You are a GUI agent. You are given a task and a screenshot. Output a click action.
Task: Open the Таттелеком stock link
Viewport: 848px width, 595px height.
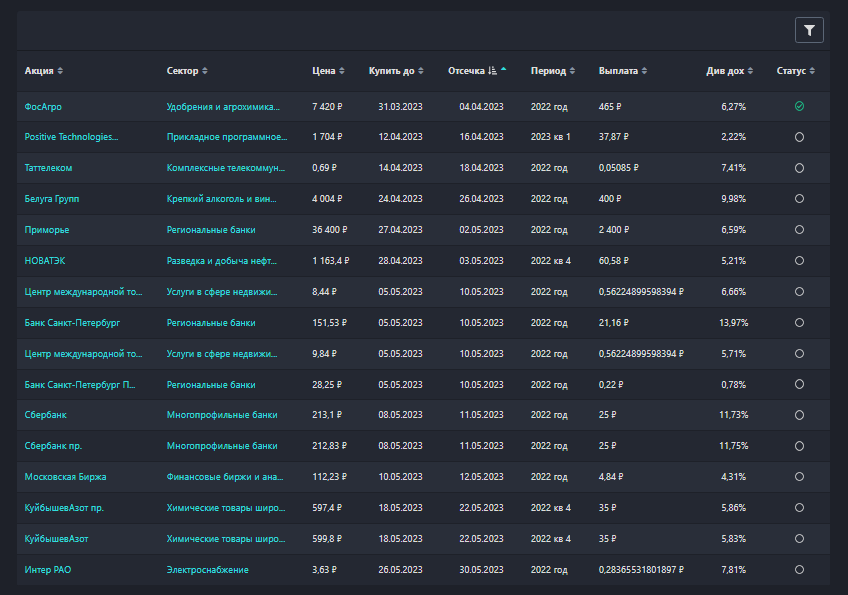pos(48,168)
